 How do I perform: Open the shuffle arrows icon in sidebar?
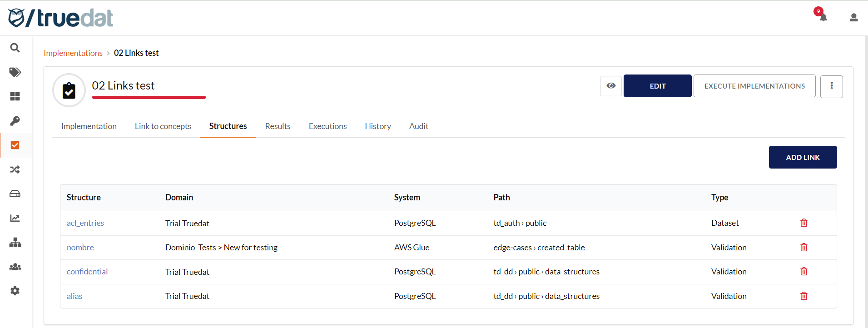coord(15,169)
